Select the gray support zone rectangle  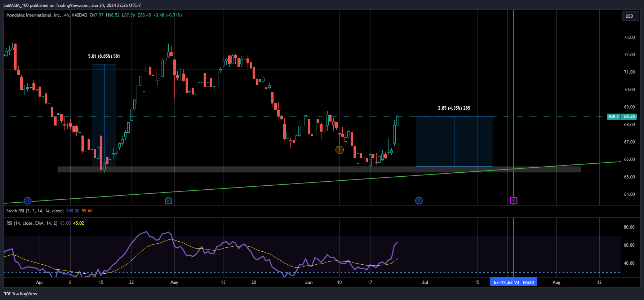click(319, 169)
